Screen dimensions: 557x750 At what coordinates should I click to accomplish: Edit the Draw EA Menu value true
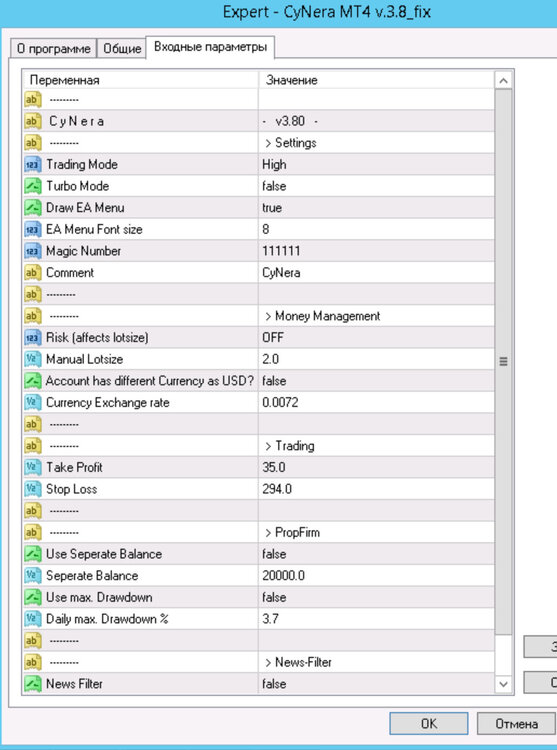pyautogui.click(x=272, y=208)
